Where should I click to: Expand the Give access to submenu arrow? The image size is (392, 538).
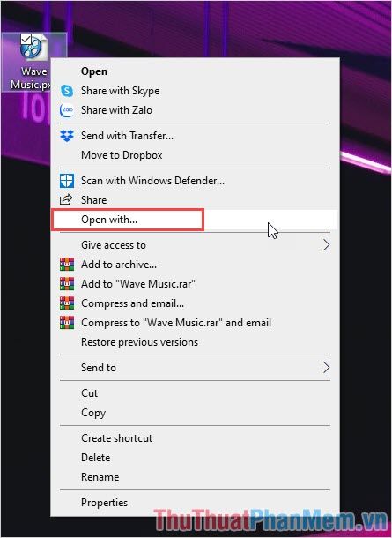pyautogui.click(x=326, y=245)
